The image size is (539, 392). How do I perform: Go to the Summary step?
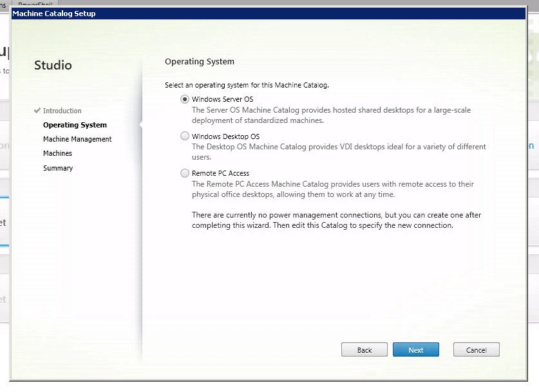(x=58, y=168)
